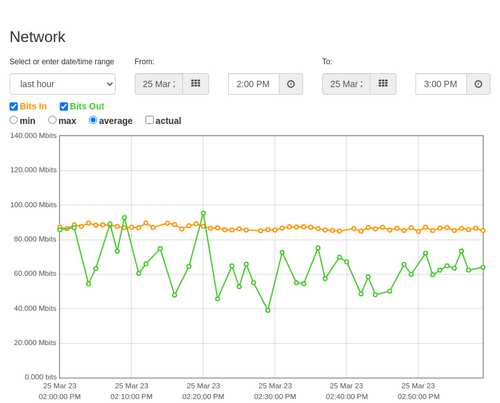Image resolution: width=500 pixels, height=403 pixels.
Task: Select the average radio button
Action: 93,120
